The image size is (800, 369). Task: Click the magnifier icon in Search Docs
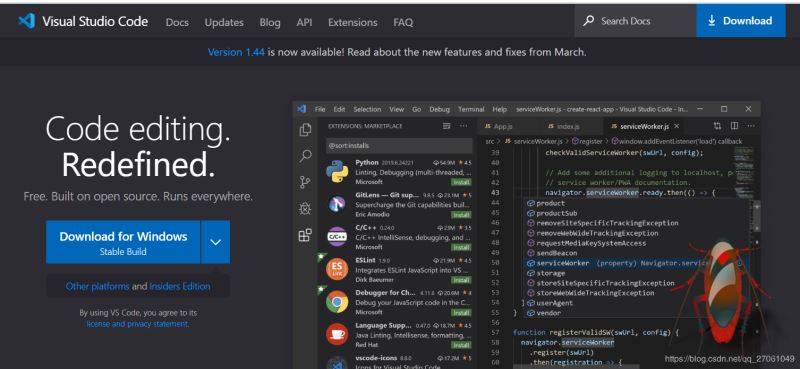click(588, 21)
